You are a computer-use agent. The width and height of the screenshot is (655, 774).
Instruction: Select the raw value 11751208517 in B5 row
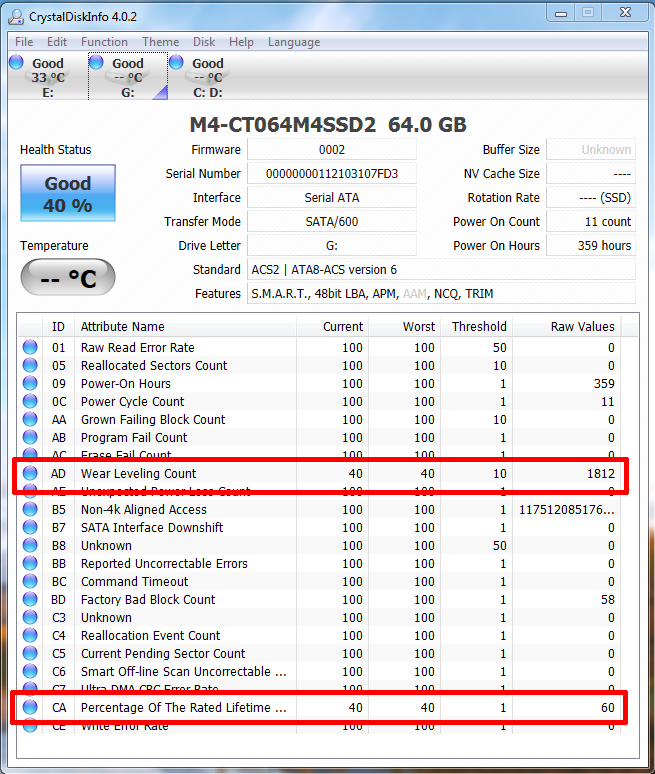[567, 509]
